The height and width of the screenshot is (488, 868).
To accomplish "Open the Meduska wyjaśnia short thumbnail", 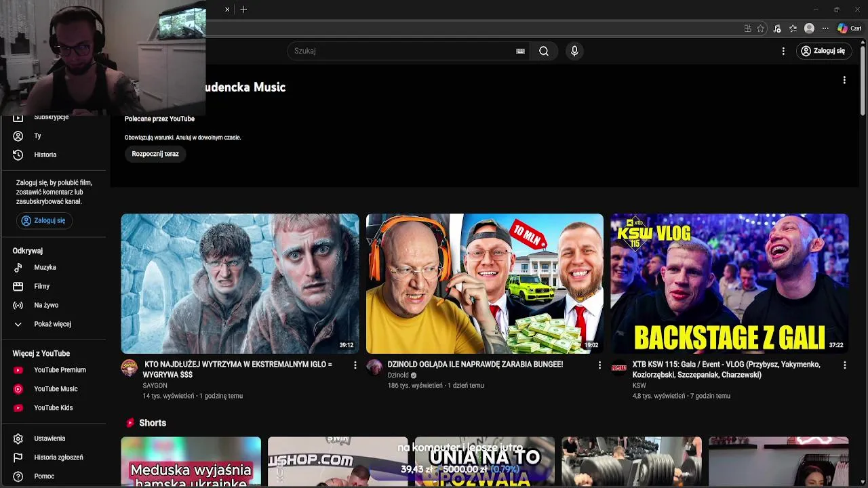I will (x=191, y=462).
